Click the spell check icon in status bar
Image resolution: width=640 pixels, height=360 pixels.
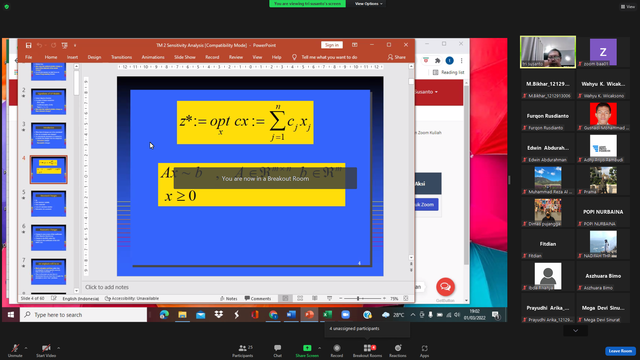(54, 298)
